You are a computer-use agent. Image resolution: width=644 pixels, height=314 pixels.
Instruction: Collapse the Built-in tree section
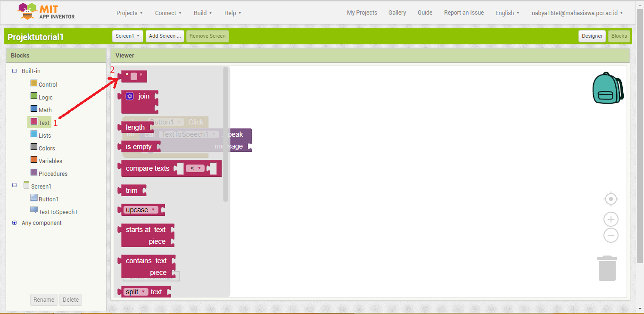(14, 71)
